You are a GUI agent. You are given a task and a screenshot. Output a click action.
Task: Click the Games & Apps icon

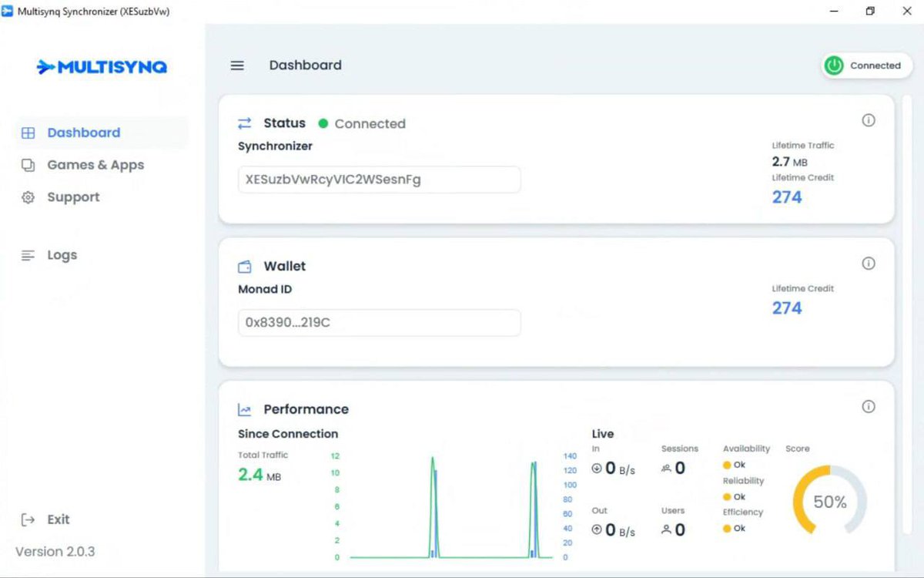[x=28, y=165]
